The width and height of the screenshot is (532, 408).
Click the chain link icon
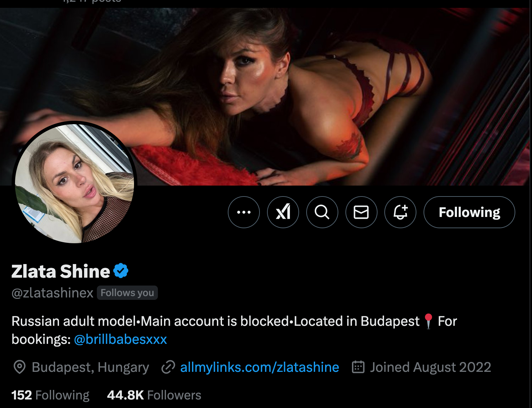168,367
